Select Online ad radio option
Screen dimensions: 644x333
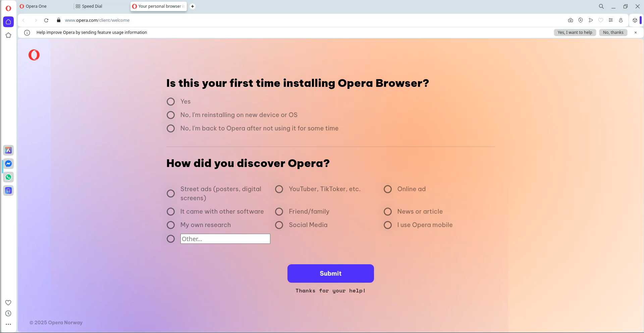[388, 189]
